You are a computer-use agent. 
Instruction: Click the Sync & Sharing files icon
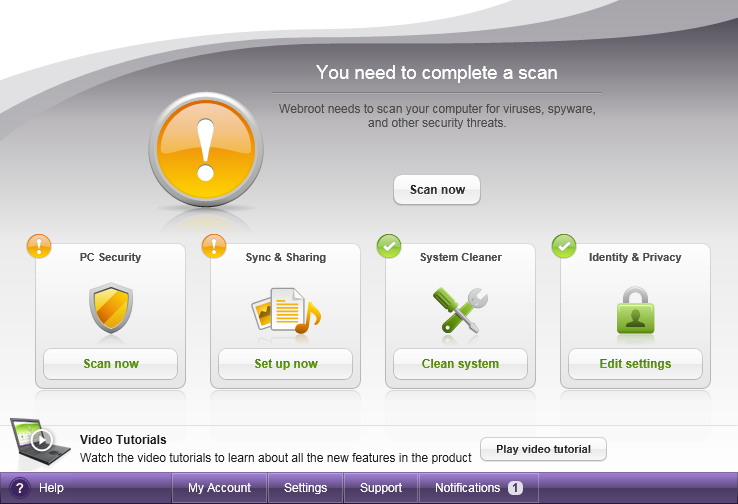click(x=285, y=310)
